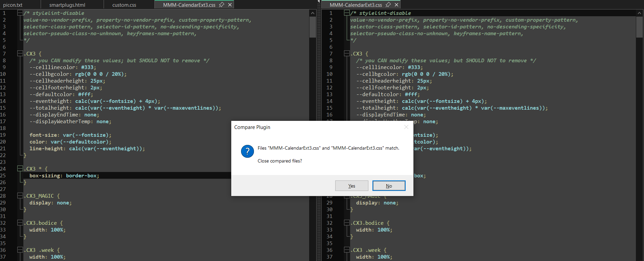
Task: Open the smartplugs.html tab
Action: pyautogui.click(x=67, y=5)
